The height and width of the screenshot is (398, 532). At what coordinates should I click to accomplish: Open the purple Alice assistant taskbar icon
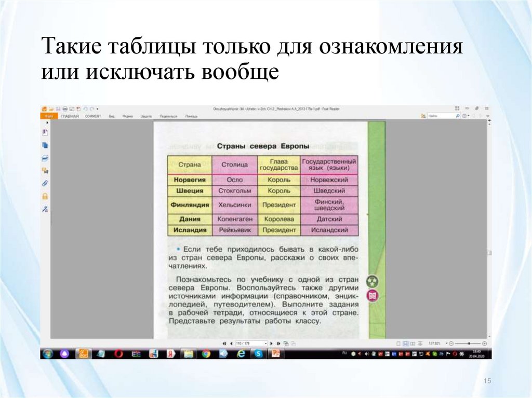[64, 354]
